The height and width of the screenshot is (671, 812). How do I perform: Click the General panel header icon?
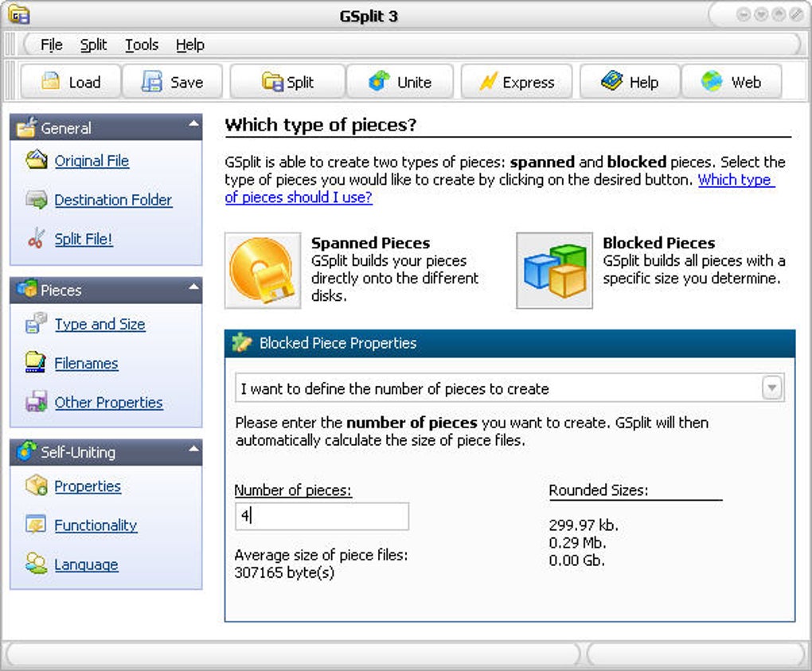(x=26, y=127)
